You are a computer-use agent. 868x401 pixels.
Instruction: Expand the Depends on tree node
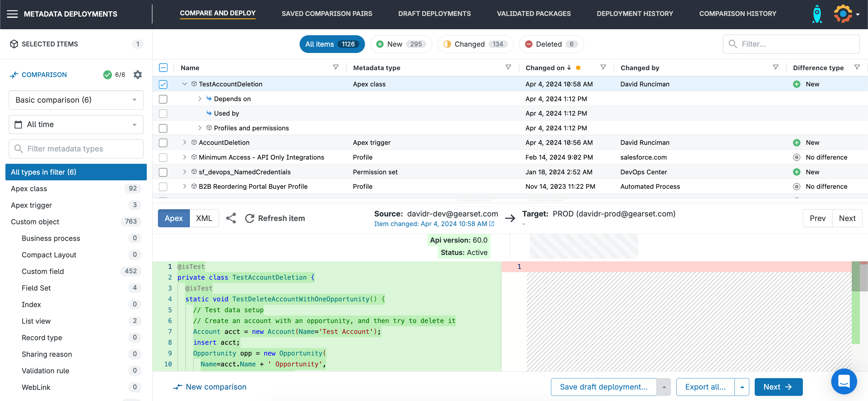[200, 99]
